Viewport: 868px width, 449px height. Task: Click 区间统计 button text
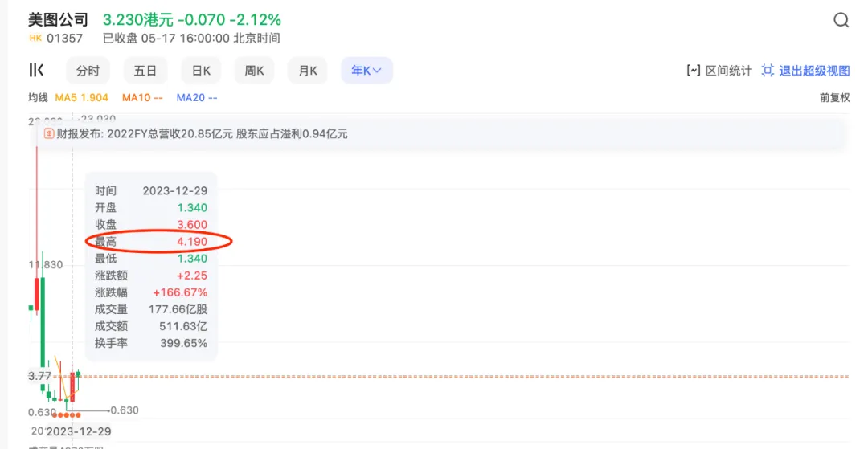(728, 70)
